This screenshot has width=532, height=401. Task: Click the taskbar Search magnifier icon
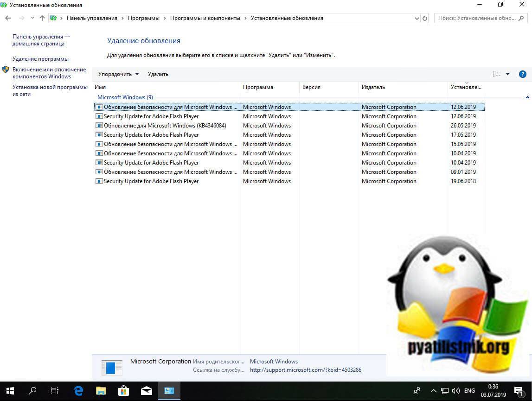click(32, 391)
